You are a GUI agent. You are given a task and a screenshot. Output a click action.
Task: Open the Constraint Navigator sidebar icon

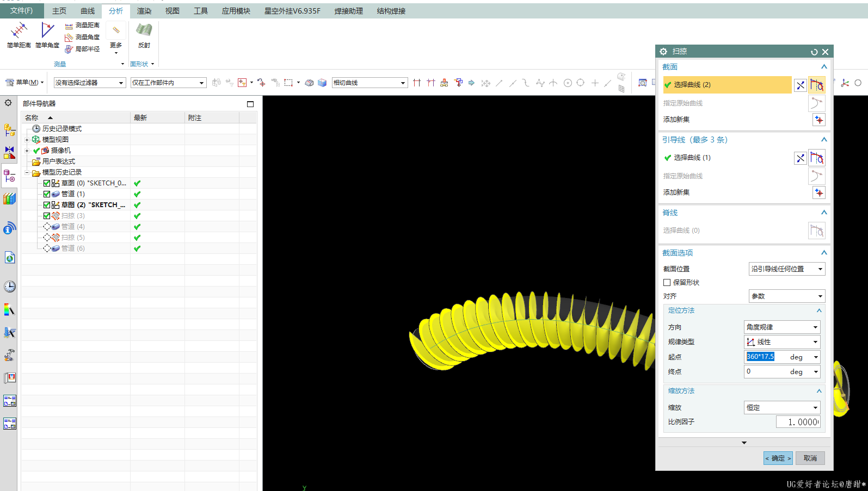(x=9, y=153)
